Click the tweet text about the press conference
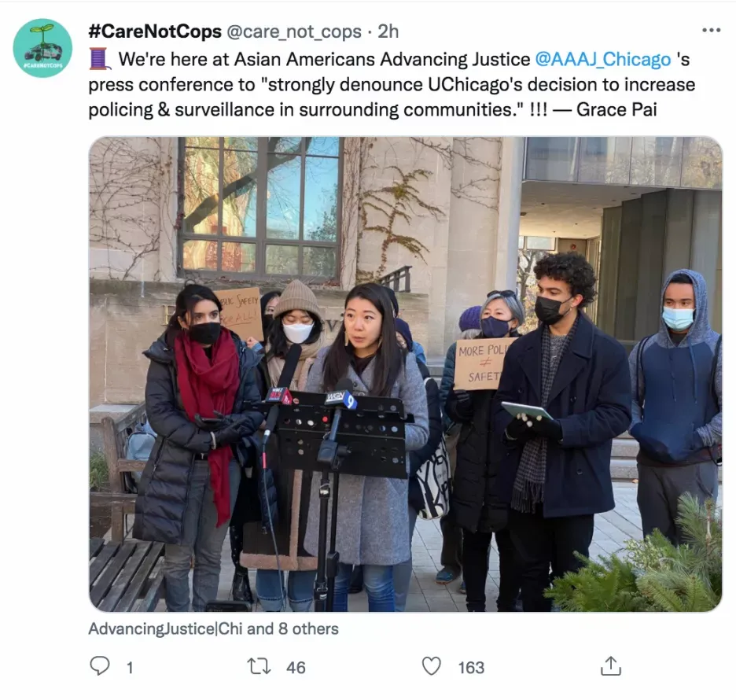The image size is (736, 700). coord(392,84)
